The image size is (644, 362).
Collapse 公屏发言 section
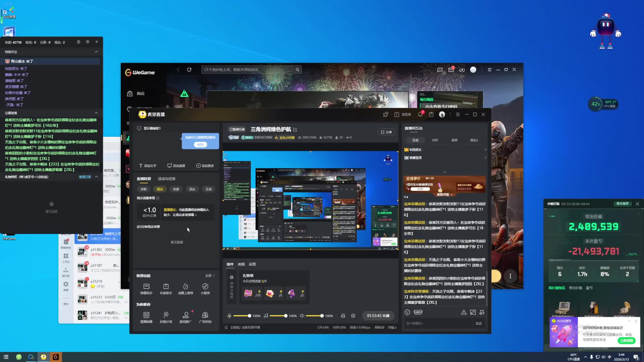pos(96,113)
